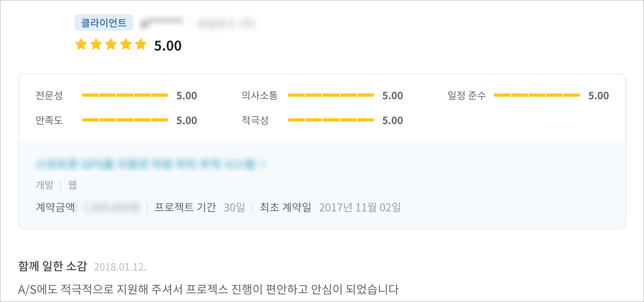Screen dimensions: 644x302
Task: Click the 전문성 rating bar
Action: click(125, 95)
